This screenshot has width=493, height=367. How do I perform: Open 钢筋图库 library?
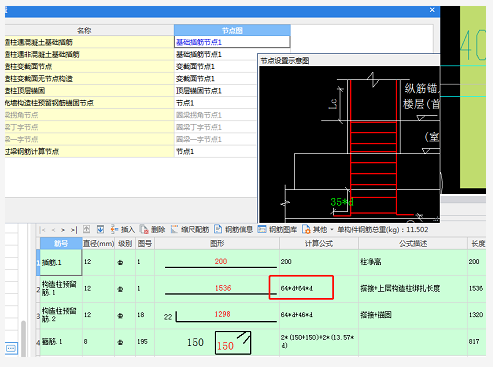278,229
